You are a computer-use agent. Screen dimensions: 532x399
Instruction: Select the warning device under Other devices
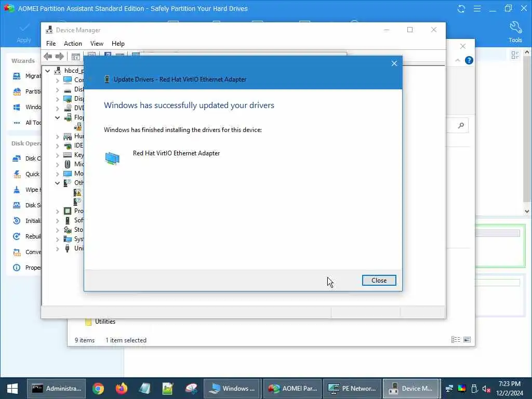click(78, 193)
